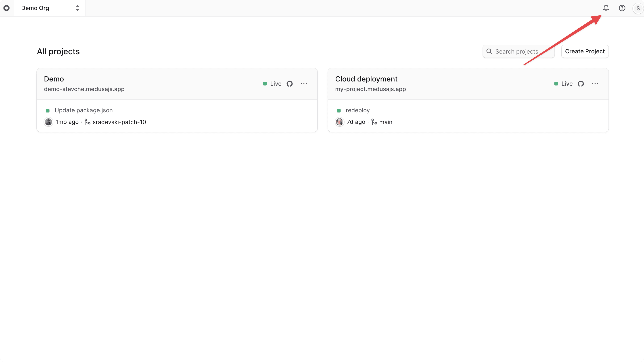Open the notifications bell
Viewport: 644px width, 362px height.
tap(606, 8)
